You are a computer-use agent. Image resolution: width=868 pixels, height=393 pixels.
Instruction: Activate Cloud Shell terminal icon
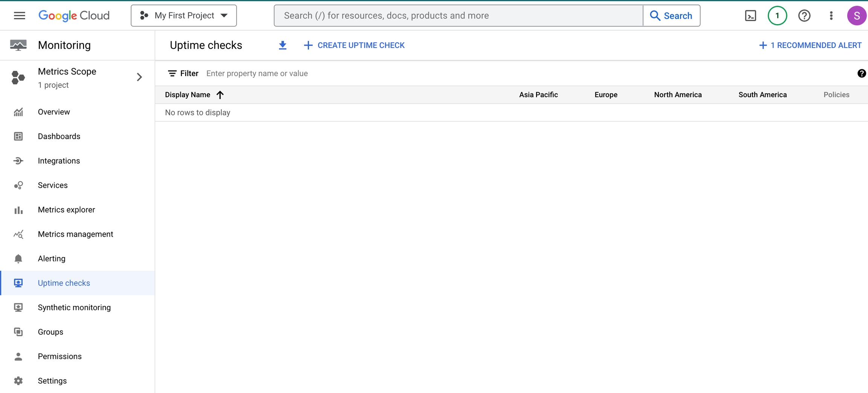coord(750,15)
